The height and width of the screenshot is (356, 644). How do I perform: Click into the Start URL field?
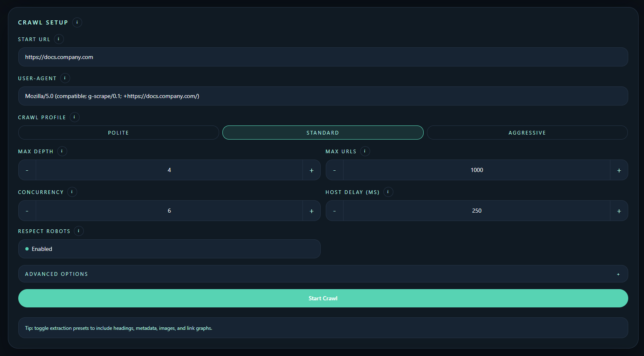pos(323,57)
